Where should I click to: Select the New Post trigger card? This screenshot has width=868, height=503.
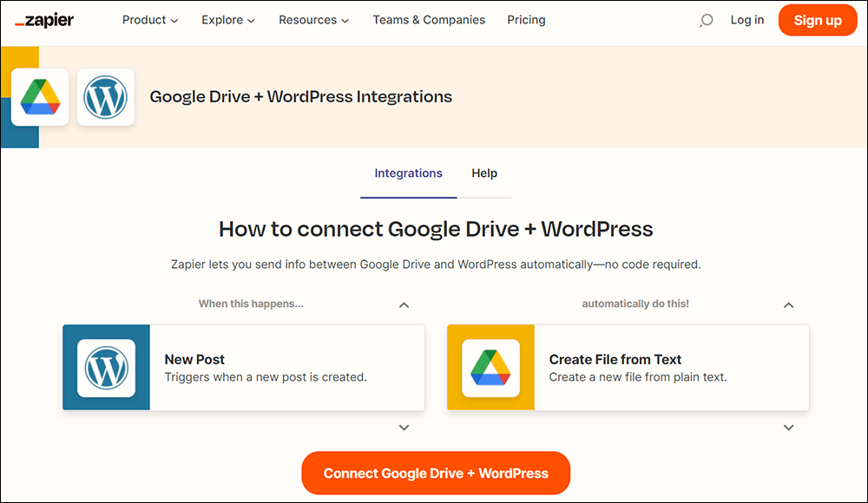tap(244, 368)
